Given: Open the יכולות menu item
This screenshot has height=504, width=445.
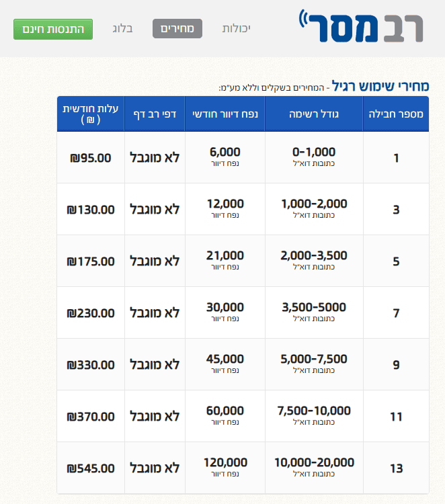Looking at the screenshot, I should click(x=237, y=29).
